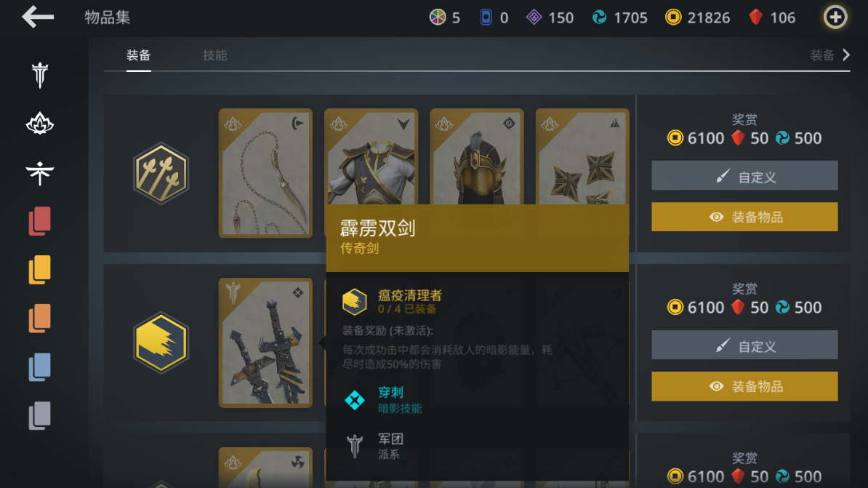Select the lotus Dynasty faction sidebar icon

[40, 124]
